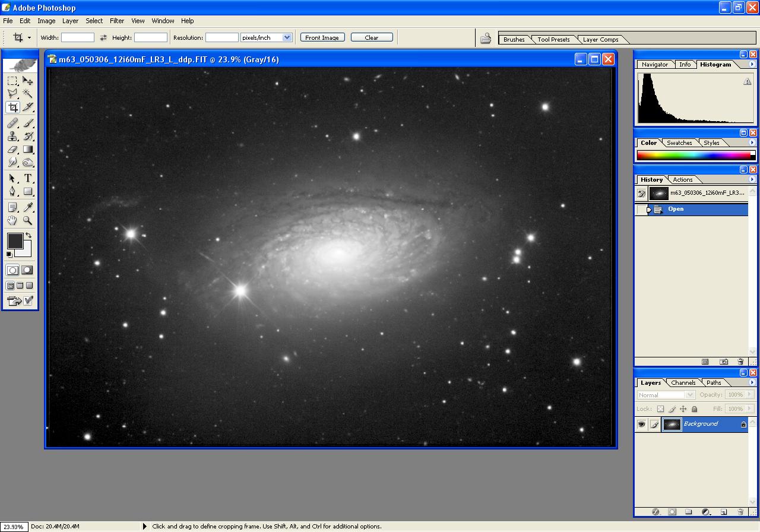Image resolution: width=760 pixels, height=532 pixels.
Task: Click the Eraser tool
Action: point(12,150)
